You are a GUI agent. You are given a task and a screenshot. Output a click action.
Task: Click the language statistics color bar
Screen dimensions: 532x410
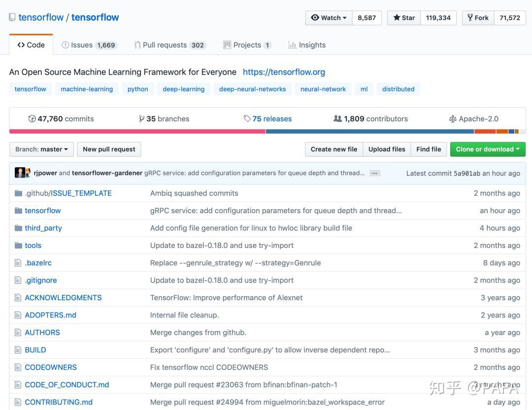click(266, 131)
